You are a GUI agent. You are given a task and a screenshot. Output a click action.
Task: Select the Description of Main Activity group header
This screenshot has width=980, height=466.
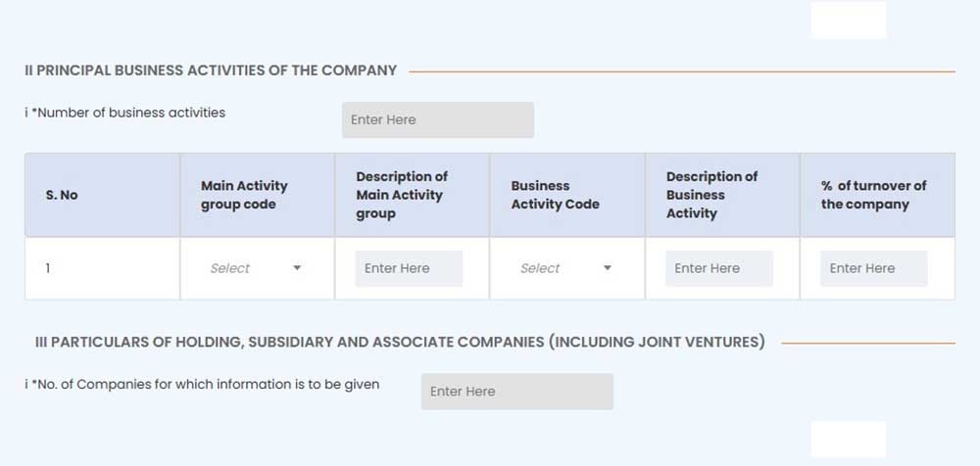401,195
